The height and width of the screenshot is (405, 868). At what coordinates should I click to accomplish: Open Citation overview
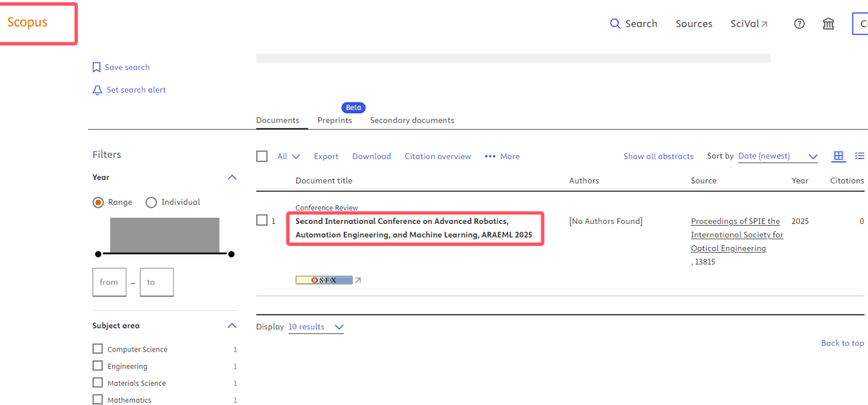click(x=438, y=156)
